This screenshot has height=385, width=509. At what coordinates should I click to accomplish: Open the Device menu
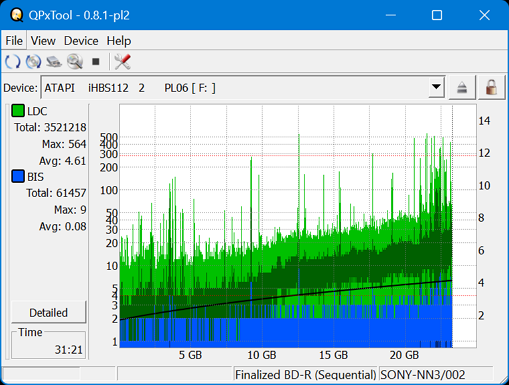[81, 41]
